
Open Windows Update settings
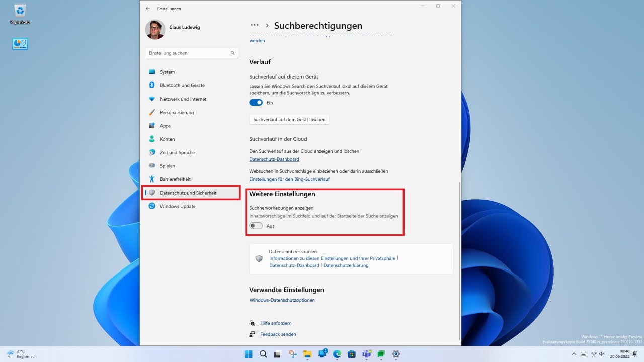191,206
